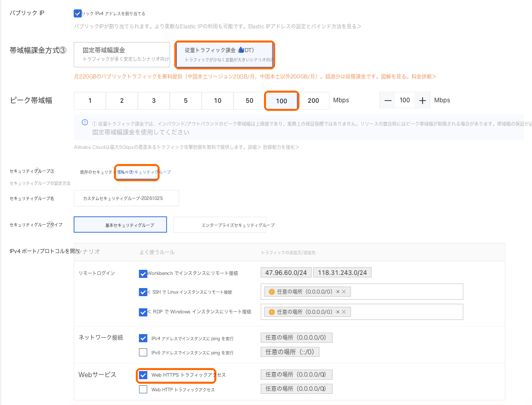Choose peak bandwidth 50 Mbps

[249, 101]
